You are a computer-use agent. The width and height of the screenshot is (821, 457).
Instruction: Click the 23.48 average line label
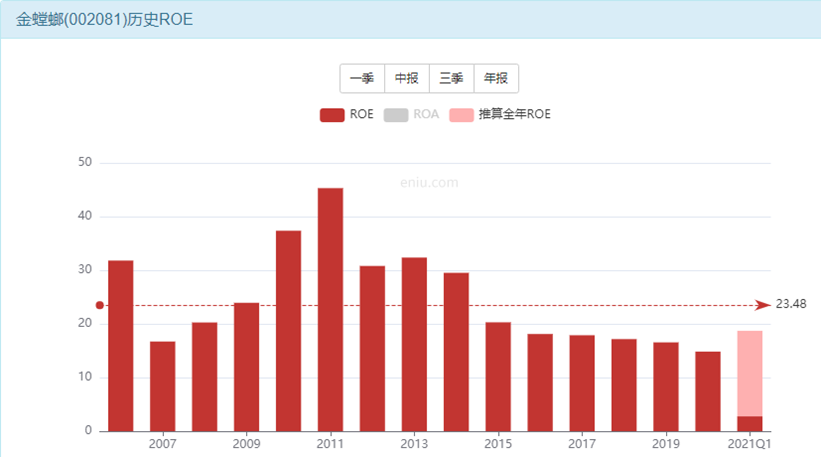(791, 304)
